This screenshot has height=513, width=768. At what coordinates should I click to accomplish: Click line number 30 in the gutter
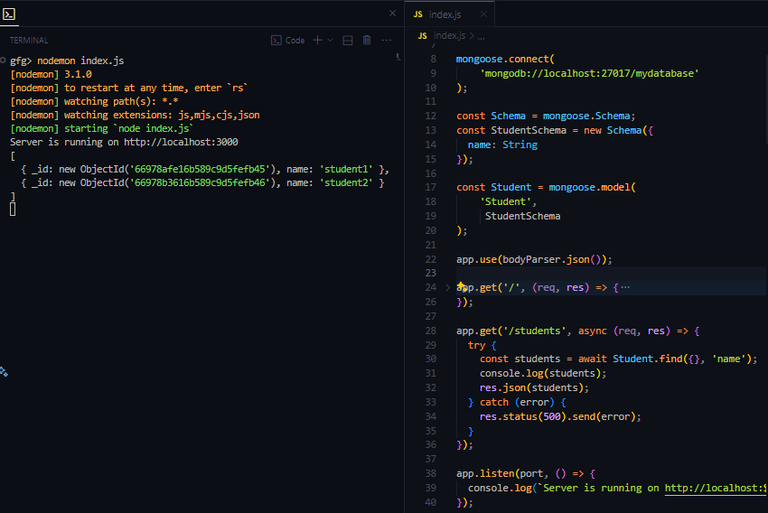(431, 359)
